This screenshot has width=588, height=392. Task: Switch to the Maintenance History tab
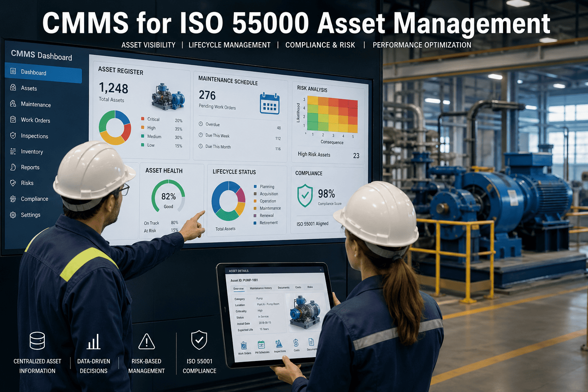click(261, 288)
